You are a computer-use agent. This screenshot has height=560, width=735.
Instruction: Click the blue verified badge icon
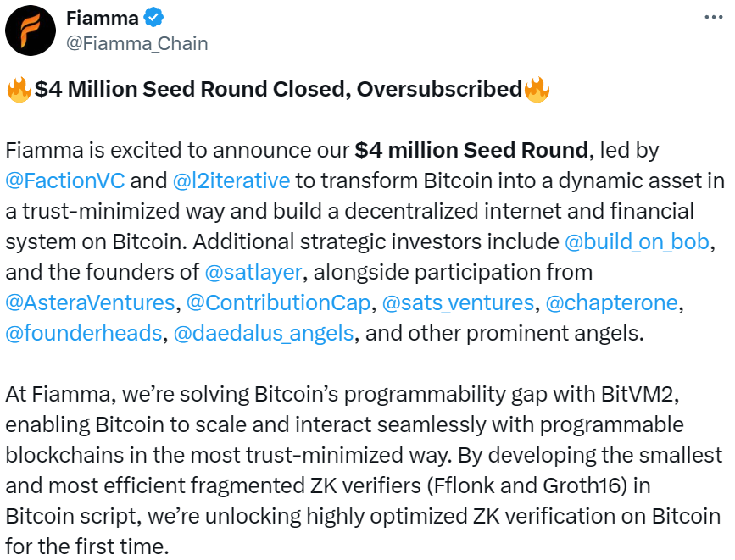click(153, 16)
